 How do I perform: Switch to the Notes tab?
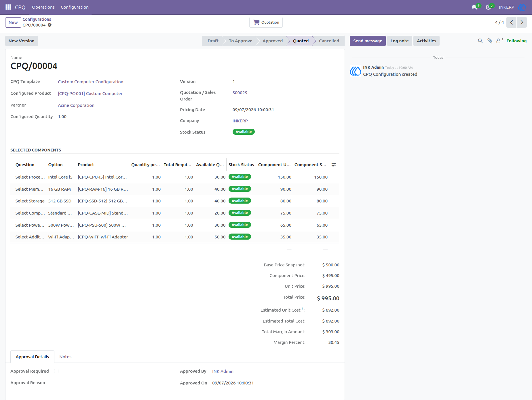(65, 357)
